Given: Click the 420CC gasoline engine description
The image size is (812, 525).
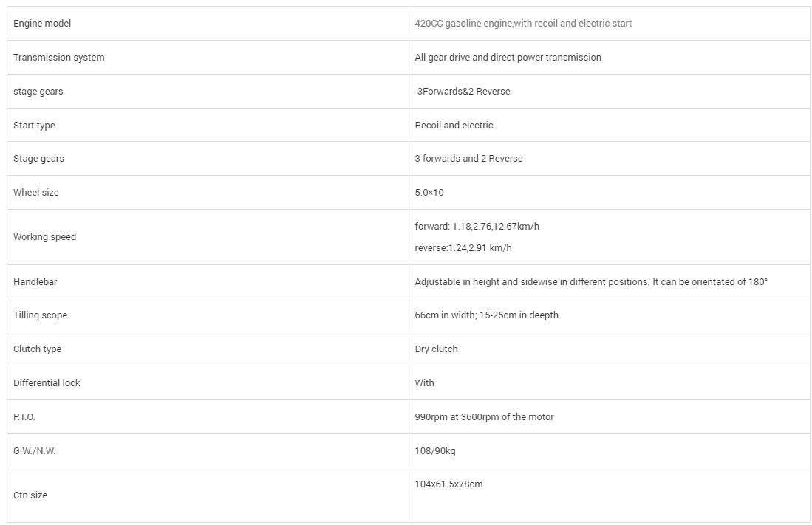Looking at the screenshot, I should coord(523,24).
